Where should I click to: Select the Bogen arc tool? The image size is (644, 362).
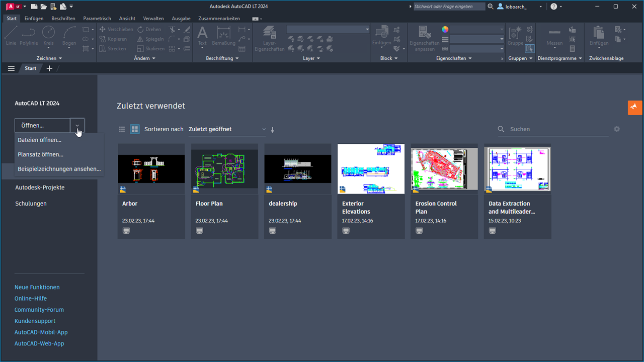69,36
